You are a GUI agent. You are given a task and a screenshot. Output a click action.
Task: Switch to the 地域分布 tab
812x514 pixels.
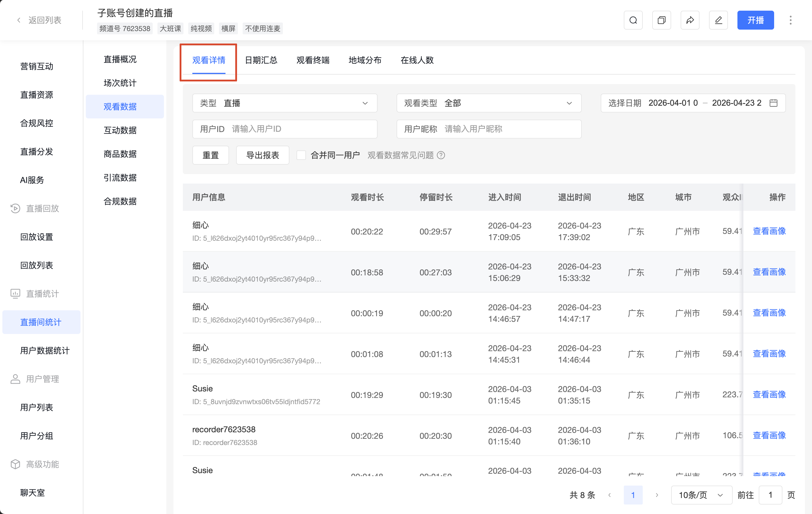click(x=365, y=60)
